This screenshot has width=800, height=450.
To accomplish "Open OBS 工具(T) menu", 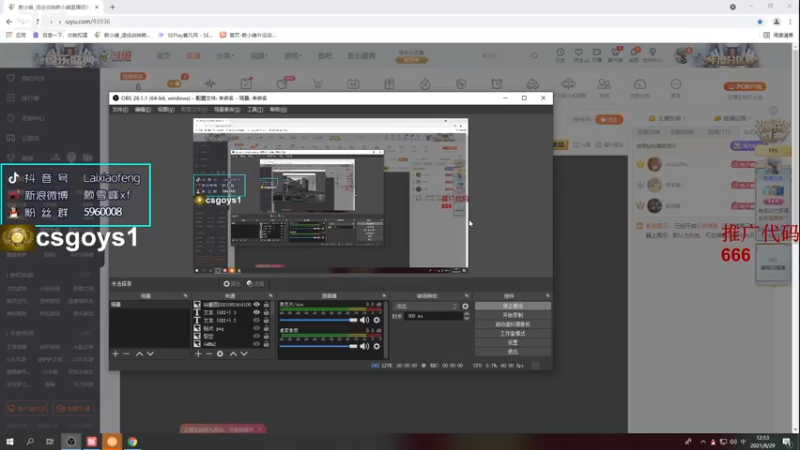I will (x=255, y=110).
